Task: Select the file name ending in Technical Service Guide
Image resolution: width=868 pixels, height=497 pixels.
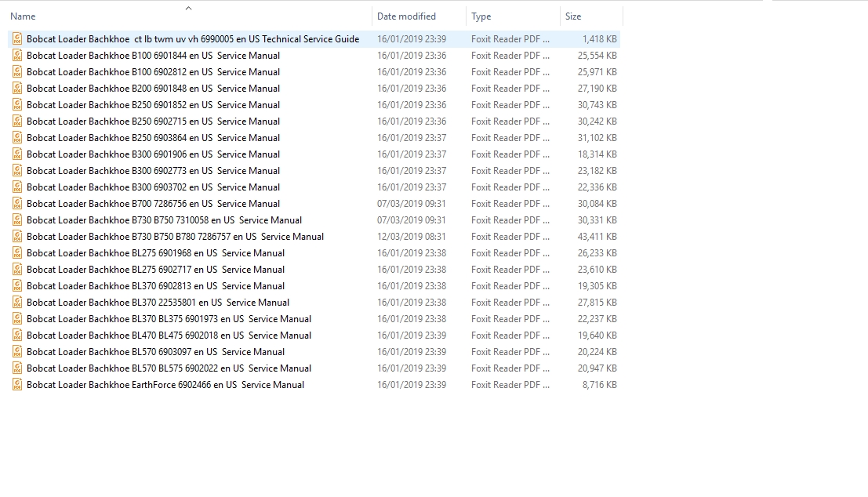Action: (193, 39)
